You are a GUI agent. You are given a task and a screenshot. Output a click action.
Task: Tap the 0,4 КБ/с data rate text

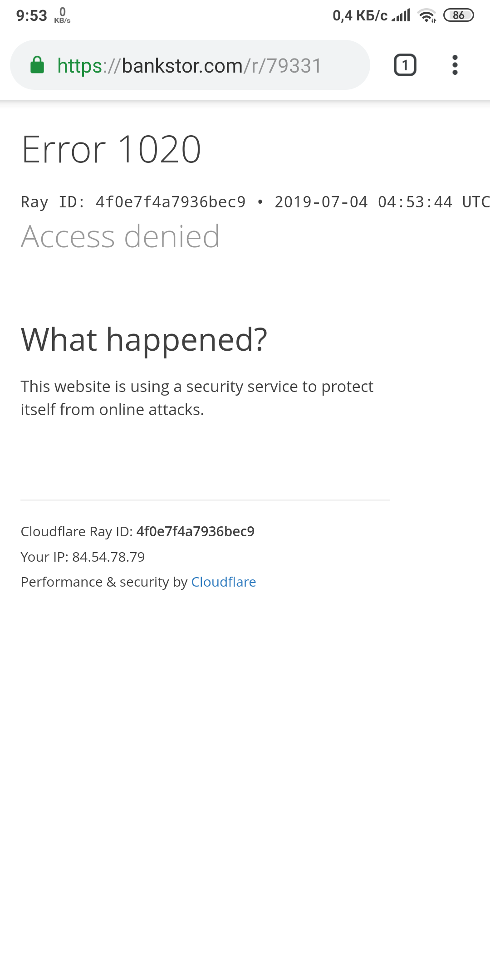tap(360, 16)
